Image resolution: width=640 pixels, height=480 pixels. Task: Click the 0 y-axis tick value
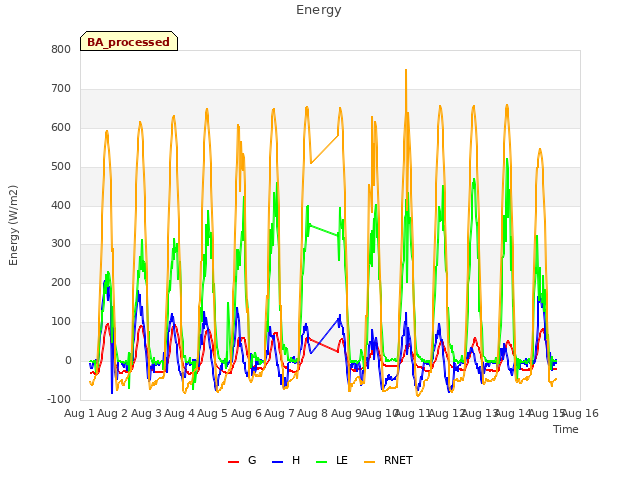pyautogui.click(x=68, y=361)
